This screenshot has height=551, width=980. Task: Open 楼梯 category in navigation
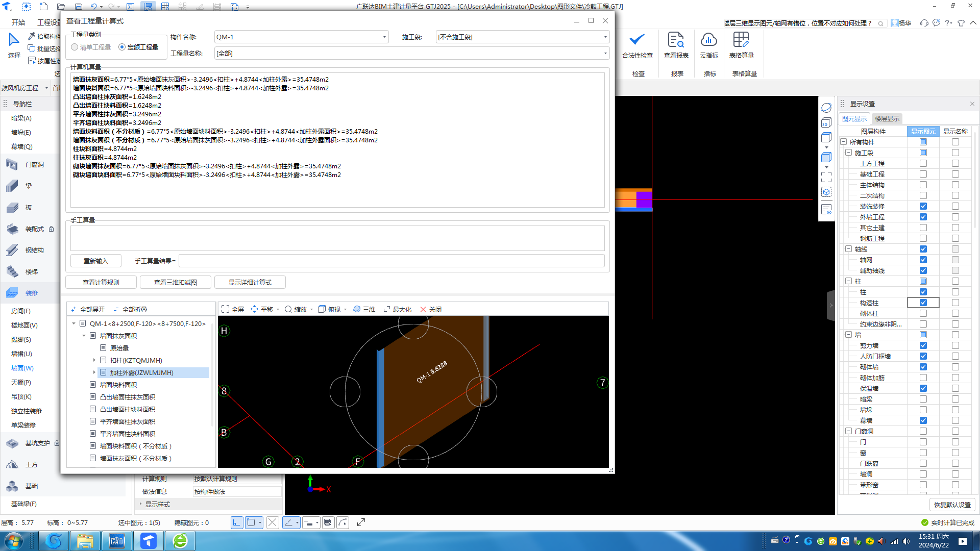click(32, 271)
